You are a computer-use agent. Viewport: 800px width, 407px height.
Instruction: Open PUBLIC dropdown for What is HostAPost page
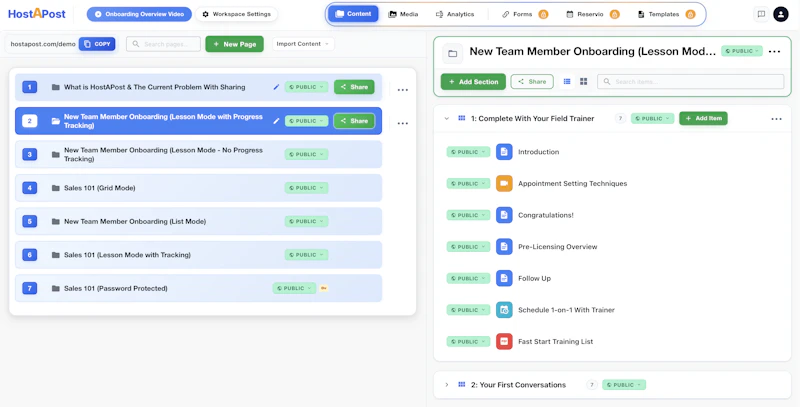tap(306, 87)
